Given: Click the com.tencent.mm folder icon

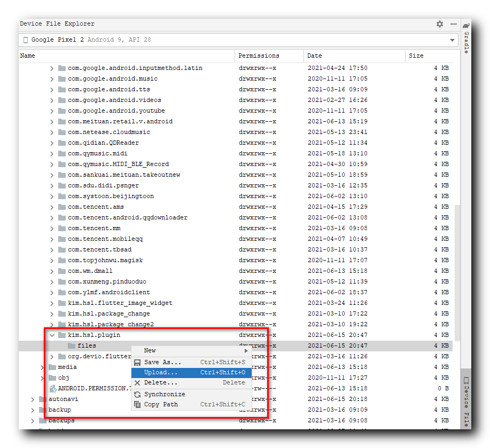Looking at the screenshot, I should 62,228.
